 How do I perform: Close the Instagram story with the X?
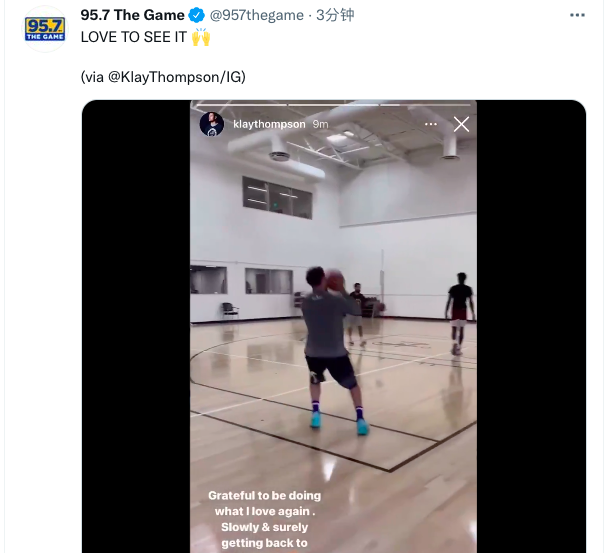pos(461,124)
